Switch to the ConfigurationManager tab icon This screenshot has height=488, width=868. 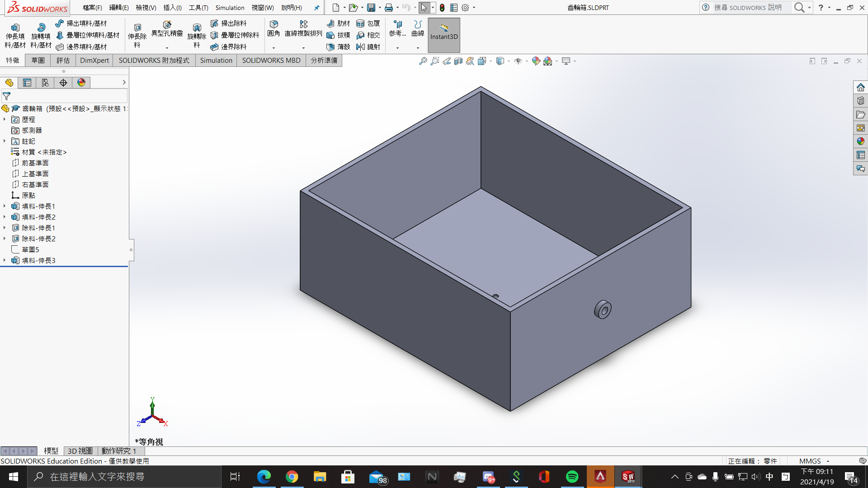click(x=45, y=82)
